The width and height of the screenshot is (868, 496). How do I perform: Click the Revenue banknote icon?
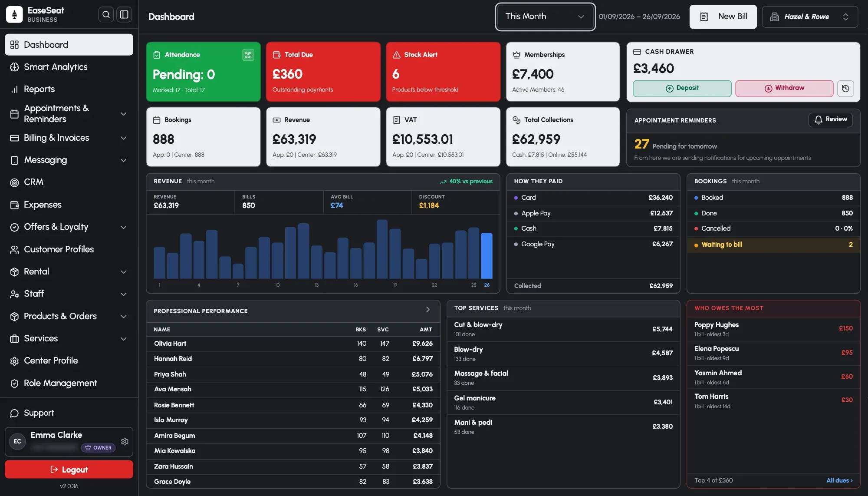276,120
